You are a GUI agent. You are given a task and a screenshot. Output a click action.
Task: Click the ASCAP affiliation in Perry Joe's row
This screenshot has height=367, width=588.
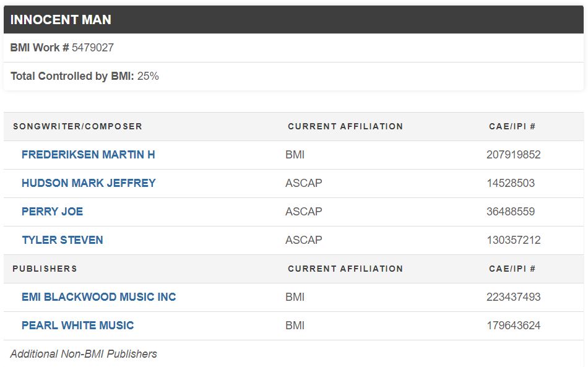[303, 212]
